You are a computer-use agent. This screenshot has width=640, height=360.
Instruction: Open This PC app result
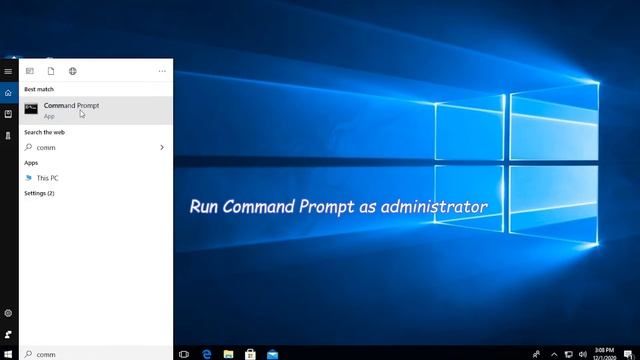click(x=96, y=178)
